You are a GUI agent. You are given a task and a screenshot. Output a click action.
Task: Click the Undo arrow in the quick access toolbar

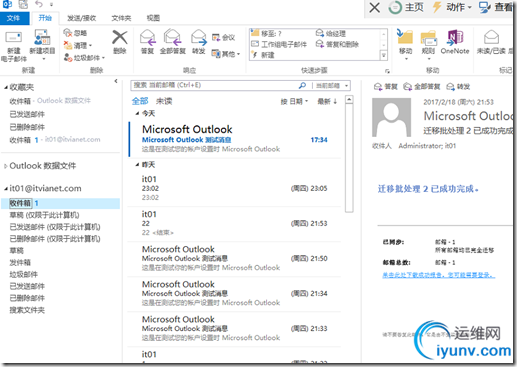click(x=39, y=4)
